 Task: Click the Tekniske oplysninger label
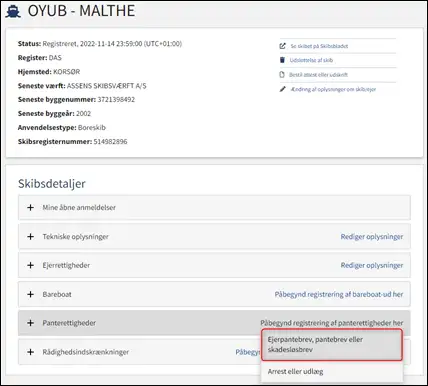click(x=75, y=237)
